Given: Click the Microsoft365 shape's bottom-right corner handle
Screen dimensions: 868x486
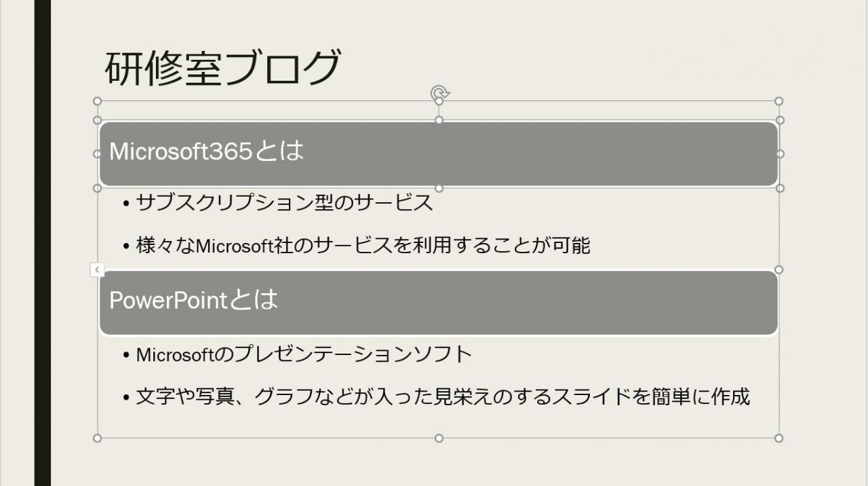Looking at the screenshot, I should point(780,188).
